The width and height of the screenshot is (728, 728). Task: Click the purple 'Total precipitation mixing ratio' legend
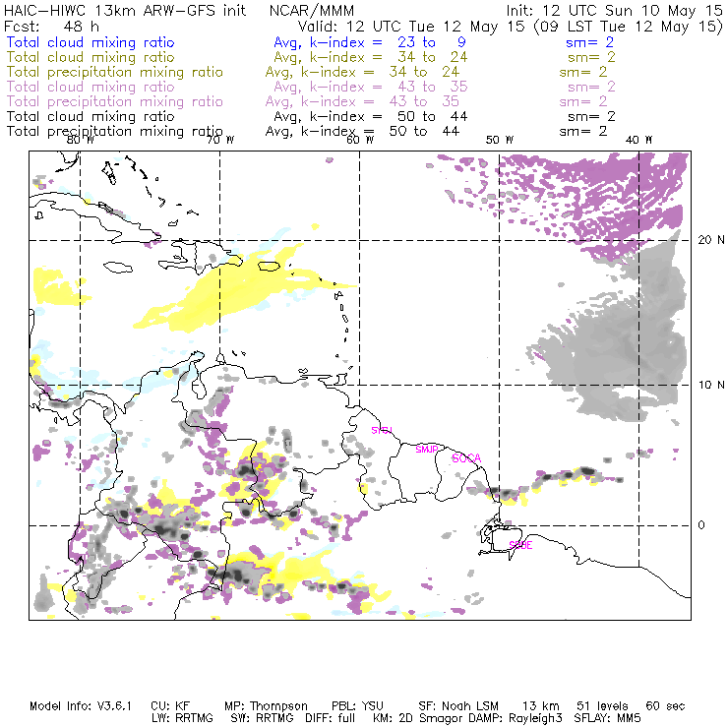[115, 101]
